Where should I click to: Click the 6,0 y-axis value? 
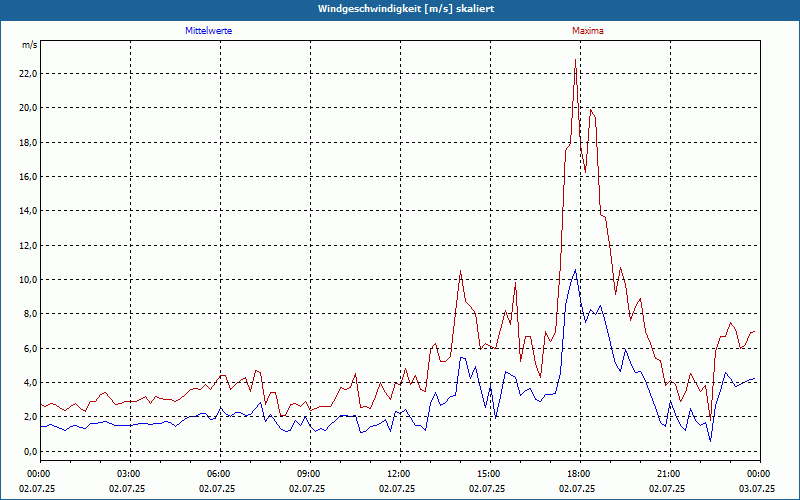tap(30, 348)
